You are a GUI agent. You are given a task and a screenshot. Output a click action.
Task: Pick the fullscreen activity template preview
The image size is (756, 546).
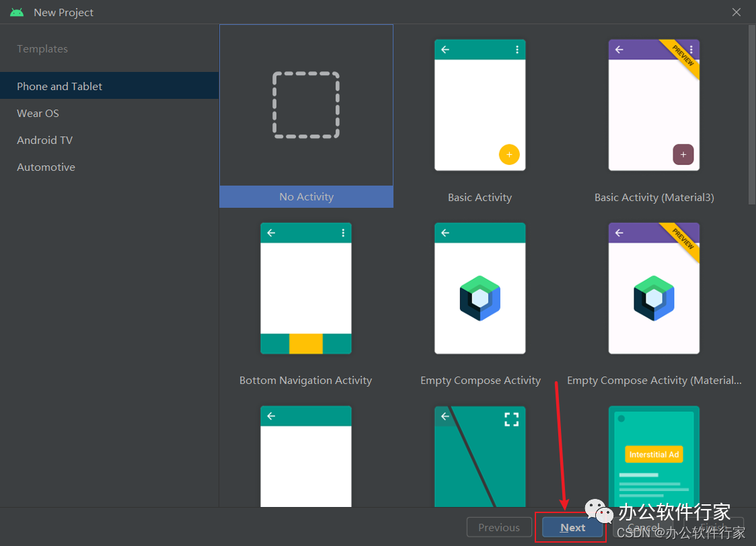[480, 456]
